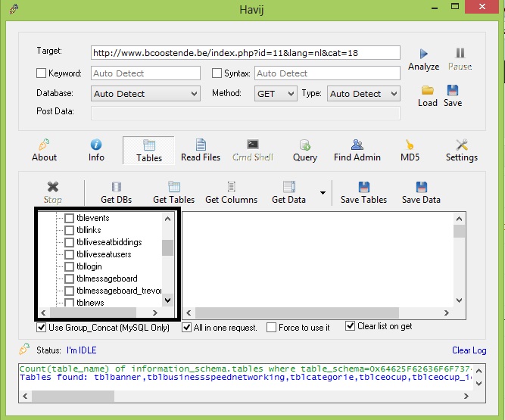Viewport: 505px width, 420px height.
Task: Click the Stop X icon
Action: tap(53, 187)
